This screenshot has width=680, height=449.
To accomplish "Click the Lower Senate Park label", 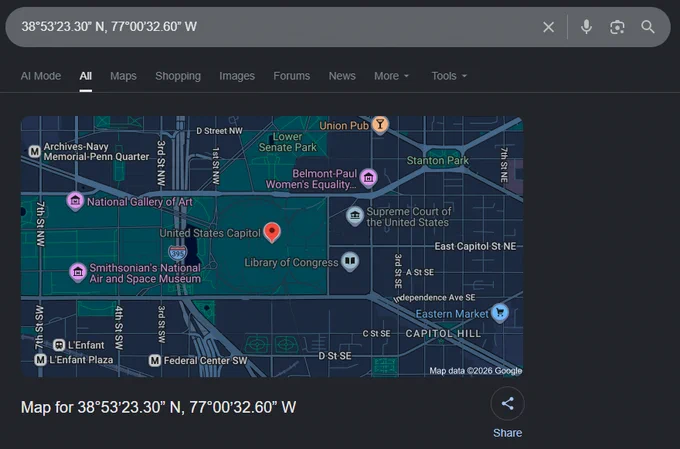I will coord(288,142).
